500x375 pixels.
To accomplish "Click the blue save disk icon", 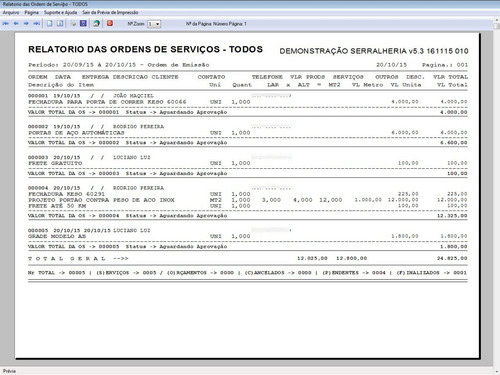I will coord(83,23).
